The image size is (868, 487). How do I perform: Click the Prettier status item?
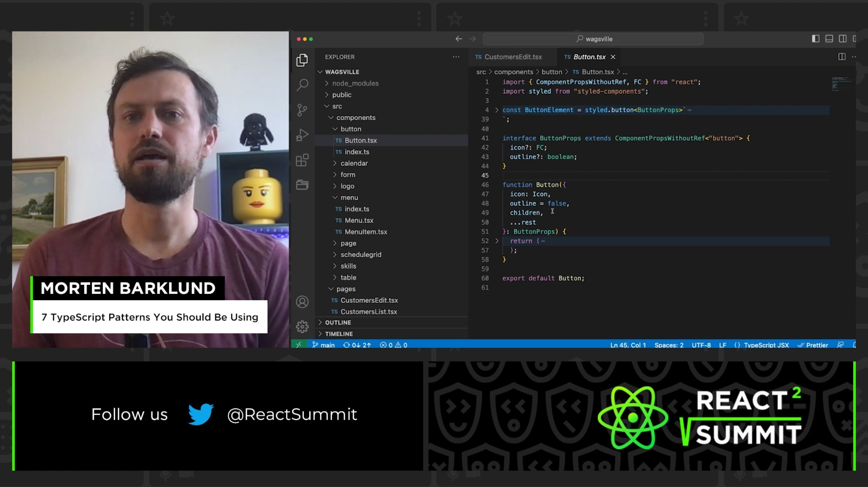813,345
